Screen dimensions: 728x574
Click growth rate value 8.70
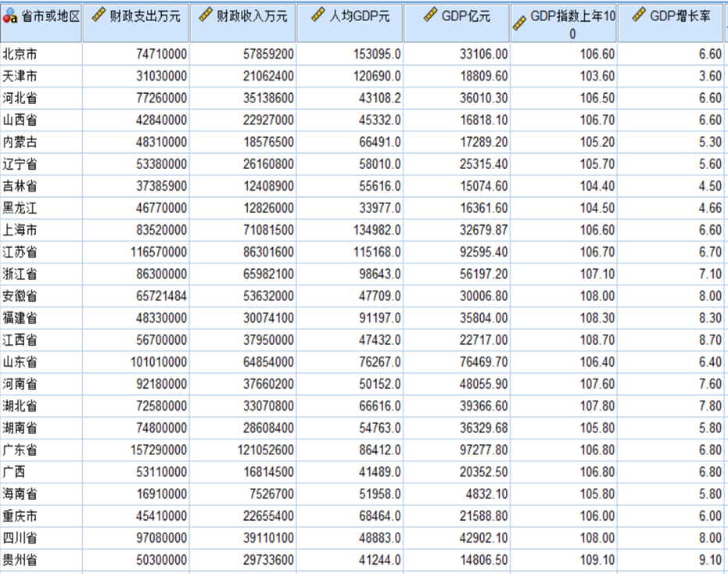pyautogui.click(x=710, y=340)
